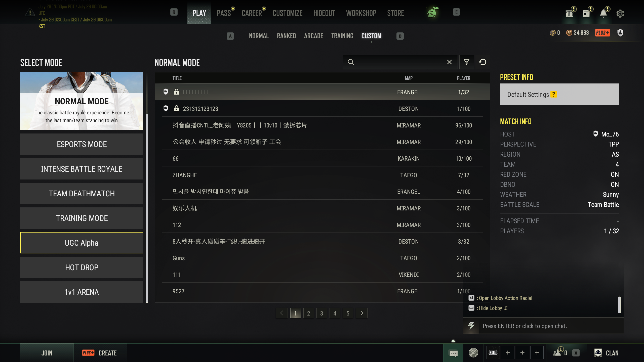
Task: Click the PLUS+ membership badge in top bar
Action: [x=602, y=33]
